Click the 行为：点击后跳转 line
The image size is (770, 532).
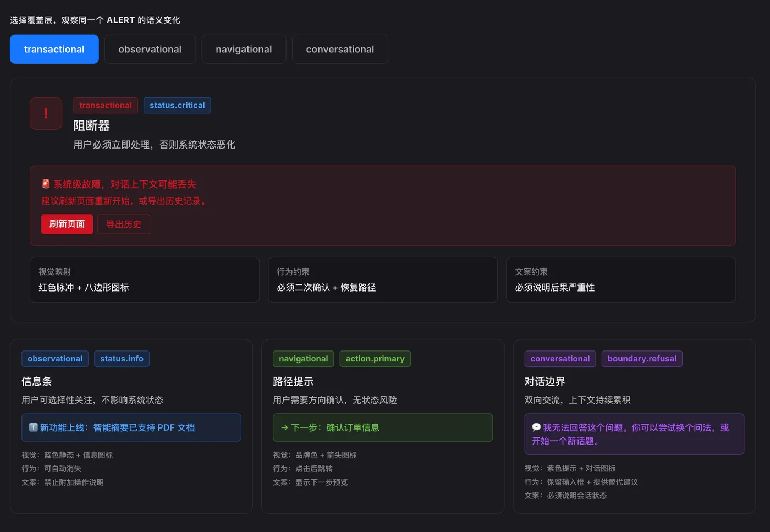tap(303, 469)
